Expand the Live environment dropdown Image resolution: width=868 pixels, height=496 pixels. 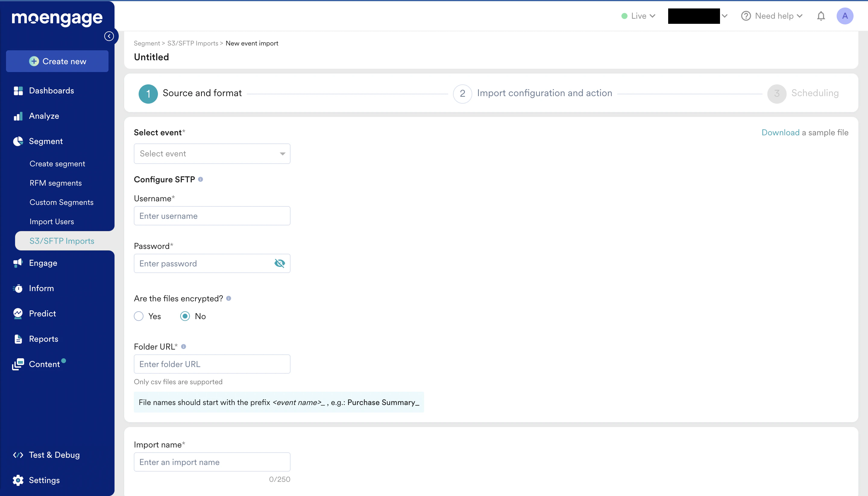tap(638, 16)
